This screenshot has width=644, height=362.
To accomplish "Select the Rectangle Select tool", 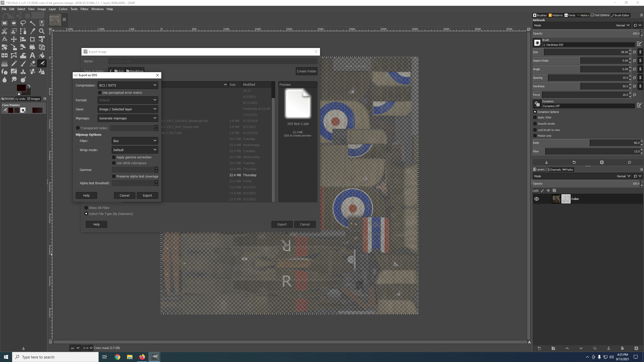I will [5, 23].
